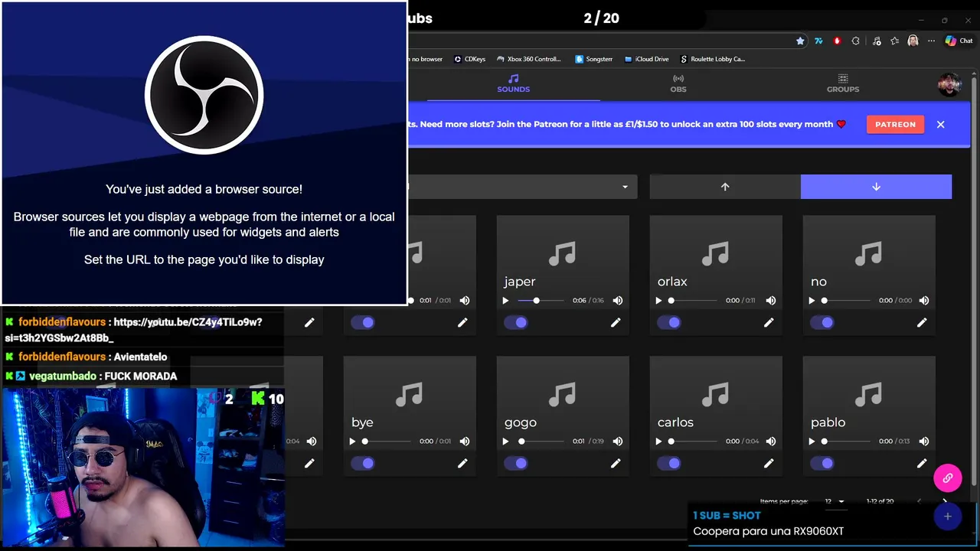Image resolution: width=980 pixels, height=551 pixels.
Task: Play the gogo sound
Action: click(x=505, y=442)
